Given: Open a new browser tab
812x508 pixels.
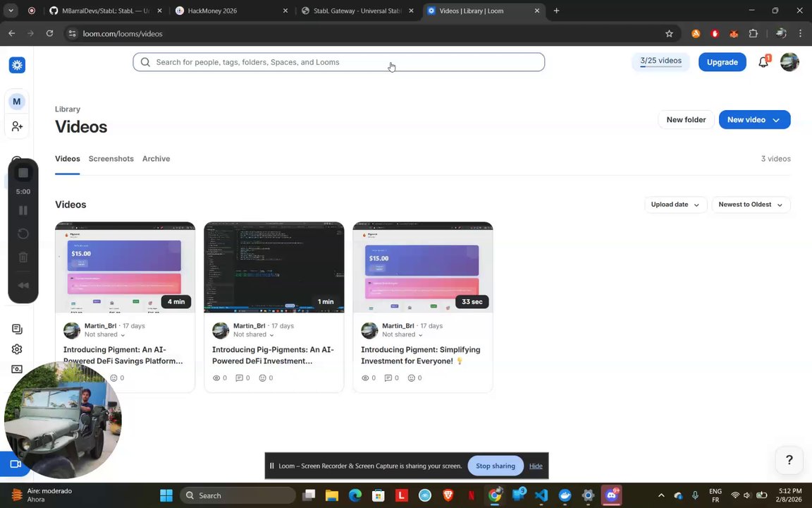Looking at the screenshot, I should click(x=556, y=11).
